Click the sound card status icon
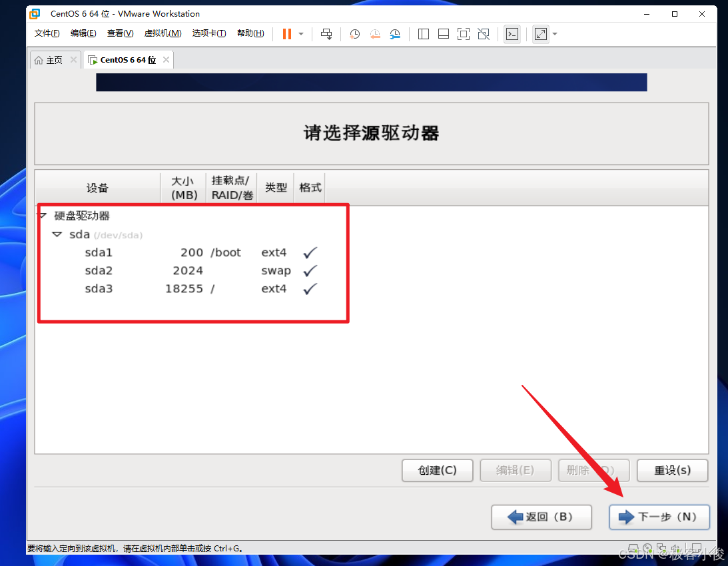The width and height of the screenshot is (728, 566). tap(676, 549)
